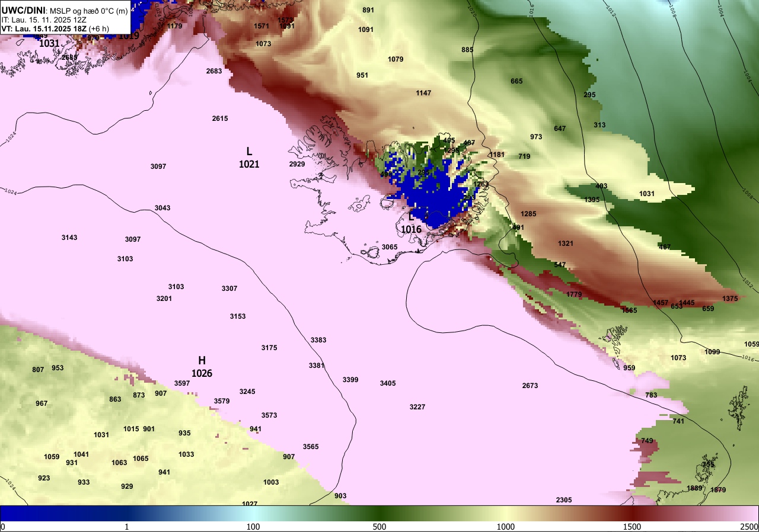The height and width of the screenshot is (532, 759).
Task: Select the 3565 height value
Action: [x=311, y=447]
